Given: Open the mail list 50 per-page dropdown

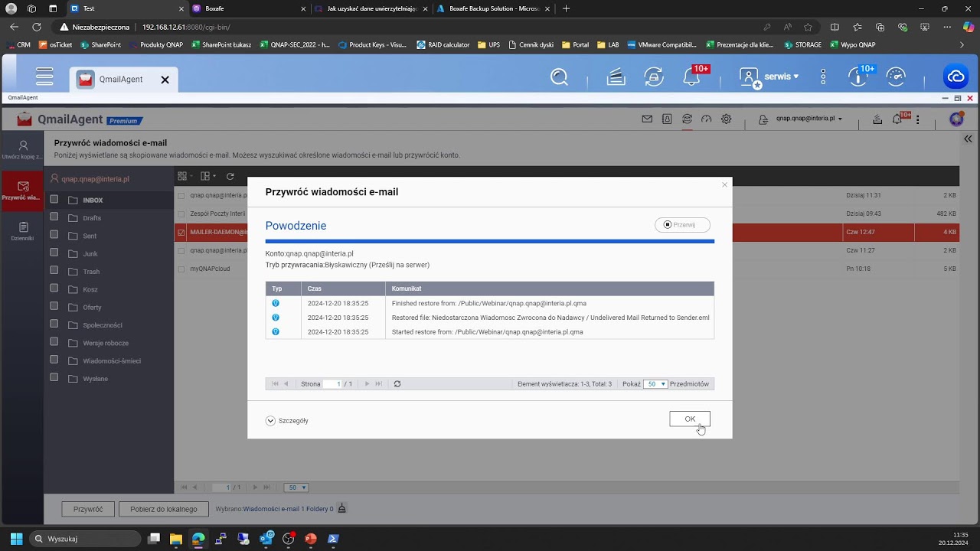Looking at the screenshot, I should 296,487.
